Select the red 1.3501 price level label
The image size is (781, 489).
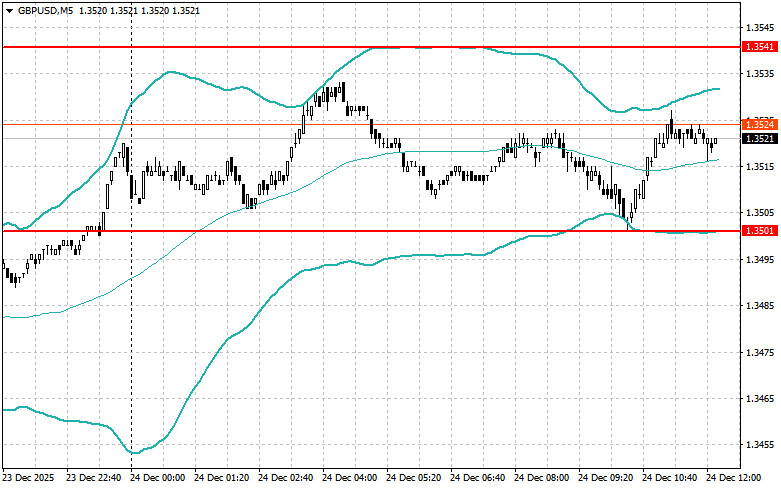pyautogui.click(x=759, y=231)
